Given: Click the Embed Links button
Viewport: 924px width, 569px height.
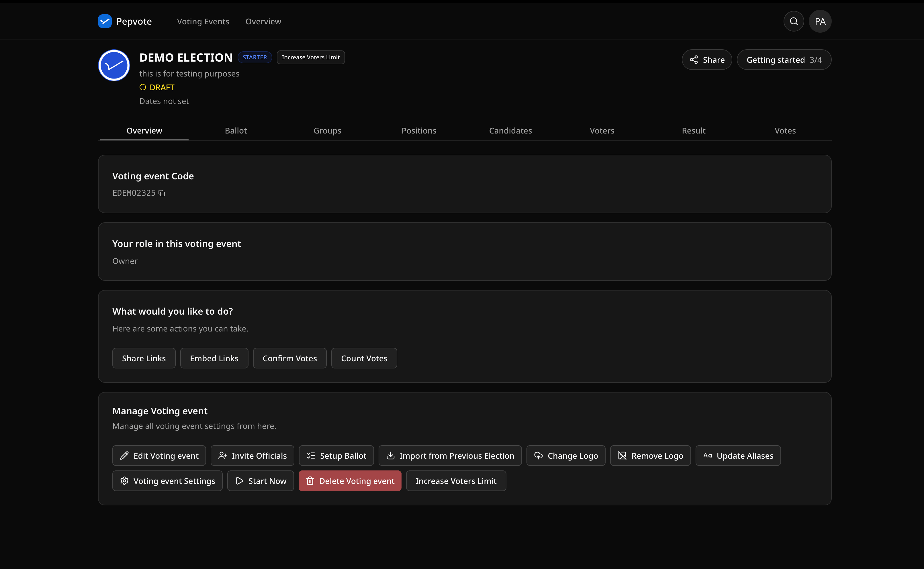Looking at the screenshot, I should point(214,358).
